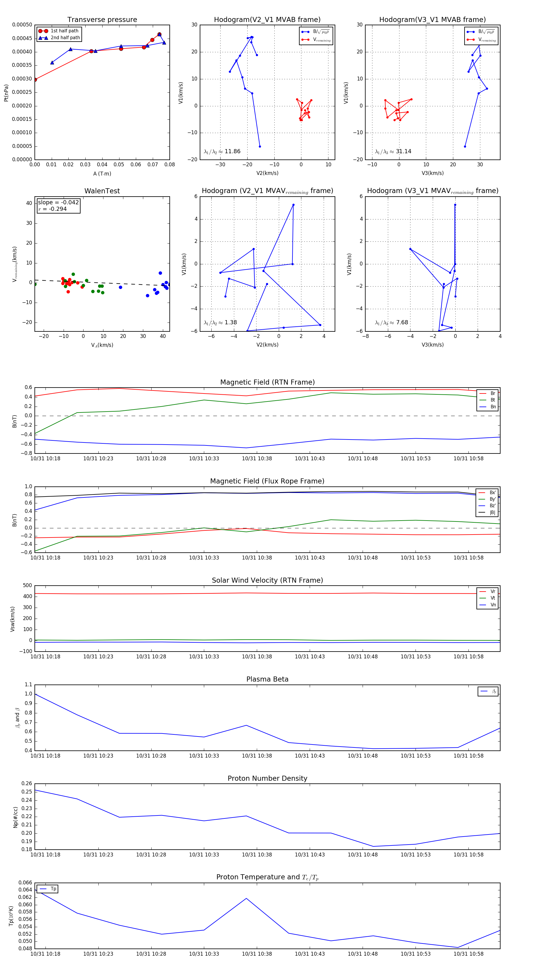Select the 'Bt' legend entry

pyautogui.click(x=487, y=400)
